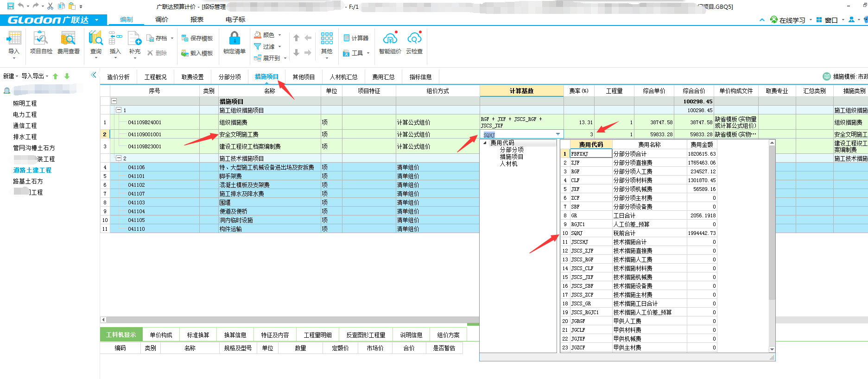This screenshot has width=868, height=379.
Task: Click green down arrow in project panel
Action: tap(67, 76)
